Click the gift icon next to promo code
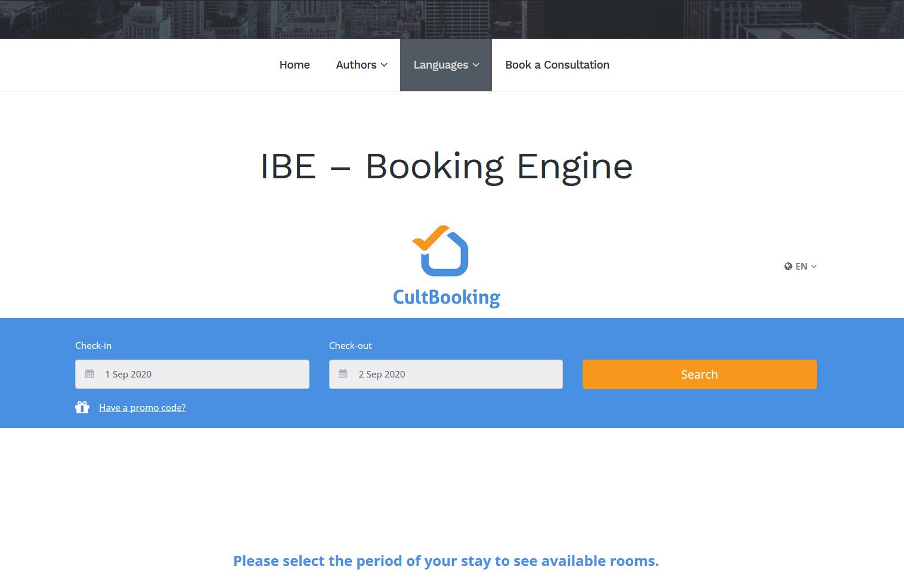The width and height of the screenshot is (904, 588). click(x=82, y=407)
